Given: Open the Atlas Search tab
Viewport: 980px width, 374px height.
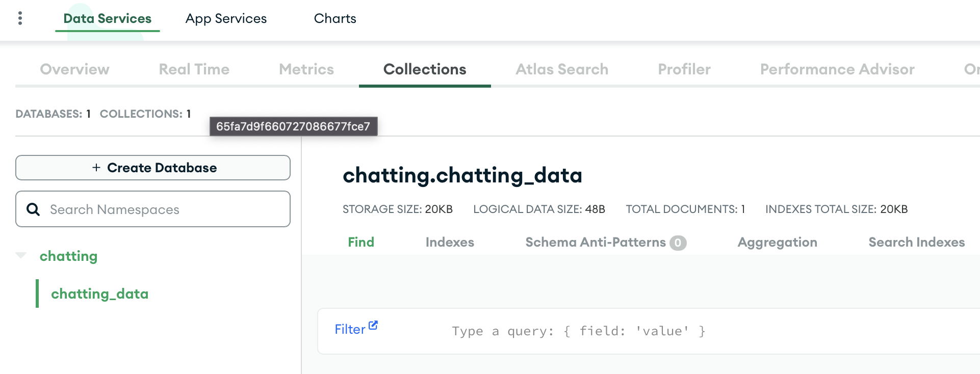Looking at the screenshot, I should click(561, 69).
